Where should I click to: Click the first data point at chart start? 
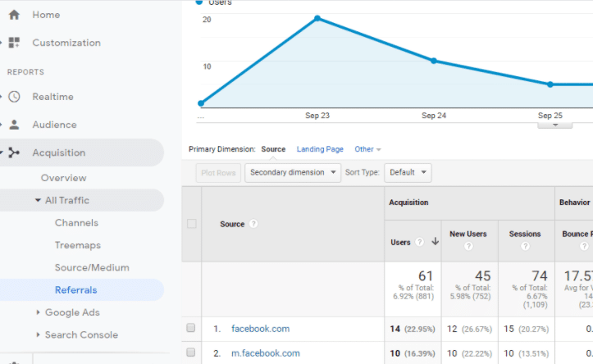pos(201,102)
